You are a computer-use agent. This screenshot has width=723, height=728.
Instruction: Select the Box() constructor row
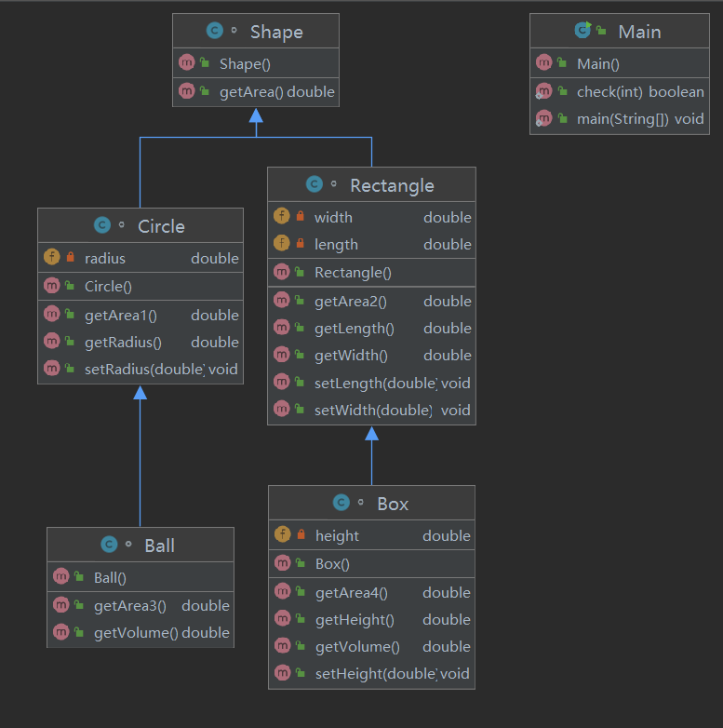(x=371, y=563)
